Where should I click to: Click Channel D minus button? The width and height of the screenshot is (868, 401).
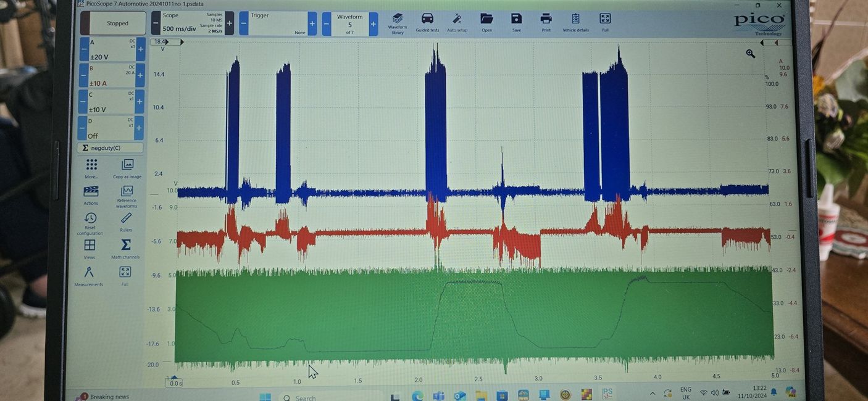pyautogui.click(x=81, y=128)
